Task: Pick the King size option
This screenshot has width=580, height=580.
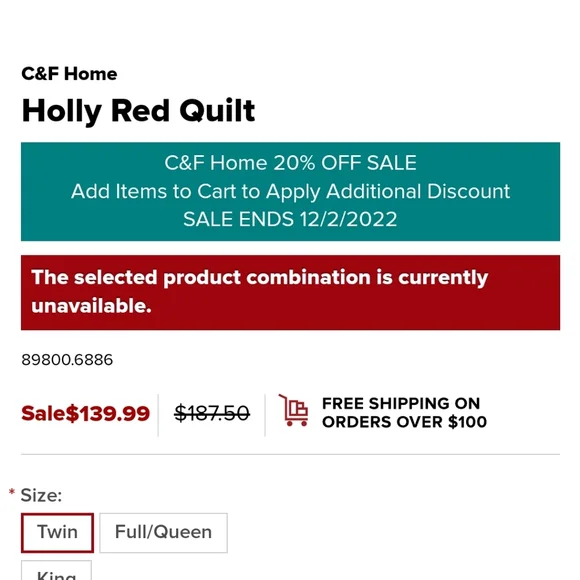Action: pyautogui.click(x=56, y=570)
